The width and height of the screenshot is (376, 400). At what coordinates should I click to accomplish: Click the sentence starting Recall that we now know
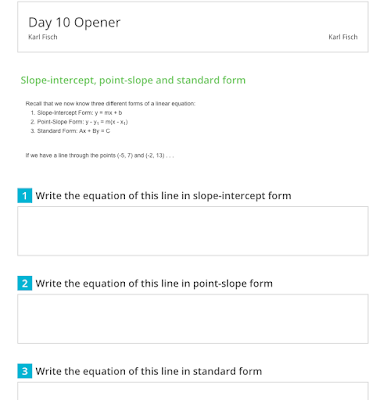110,103
